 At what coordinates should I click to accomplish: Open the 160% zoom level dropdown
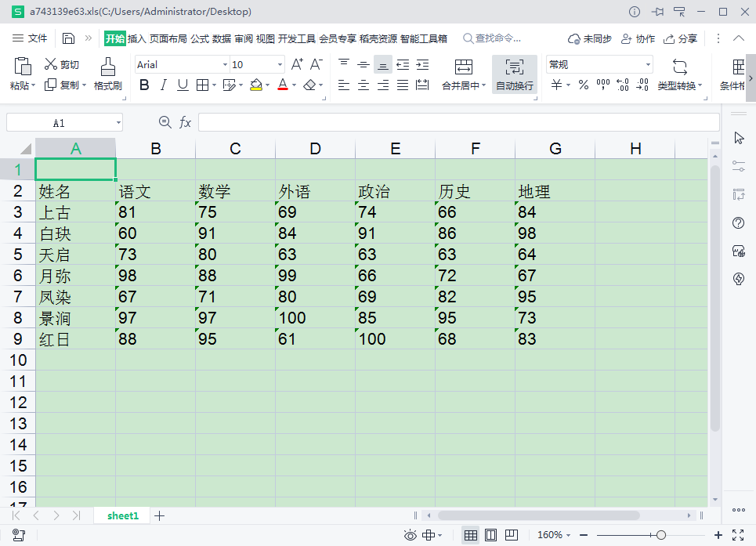(569, 535)
